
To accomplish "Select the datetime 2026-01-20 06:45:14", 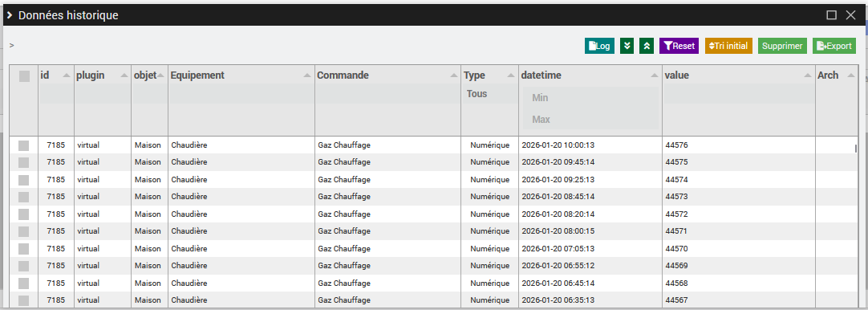I will pos(558,283).
